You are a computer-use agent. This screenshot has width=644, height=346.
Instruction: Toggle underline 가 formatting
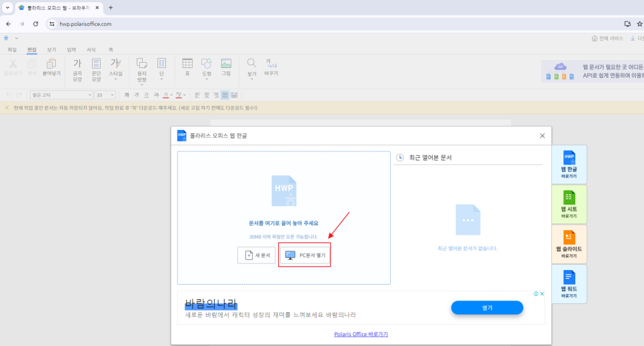146,95
